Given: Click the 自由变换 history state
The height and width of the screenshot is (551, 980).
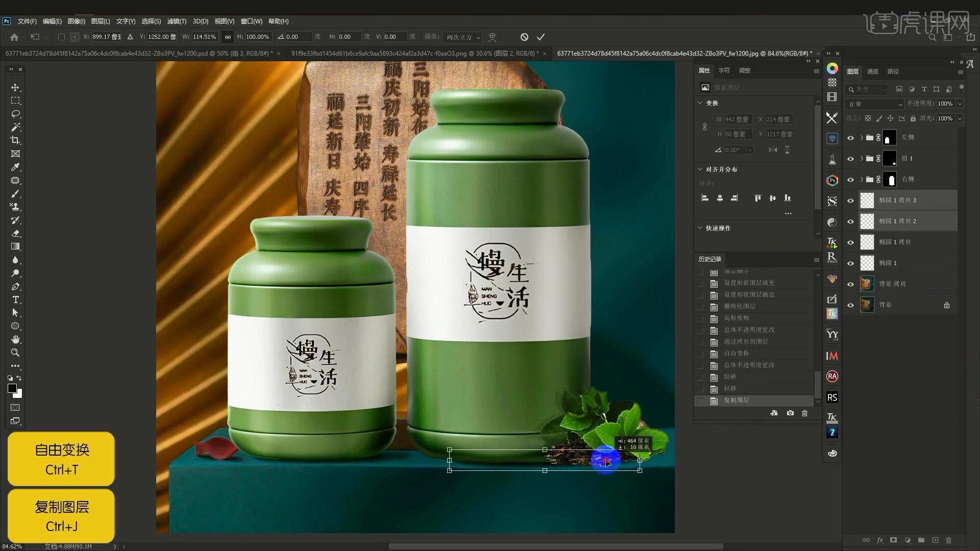Looking at the screenshot, I should 736,353.
